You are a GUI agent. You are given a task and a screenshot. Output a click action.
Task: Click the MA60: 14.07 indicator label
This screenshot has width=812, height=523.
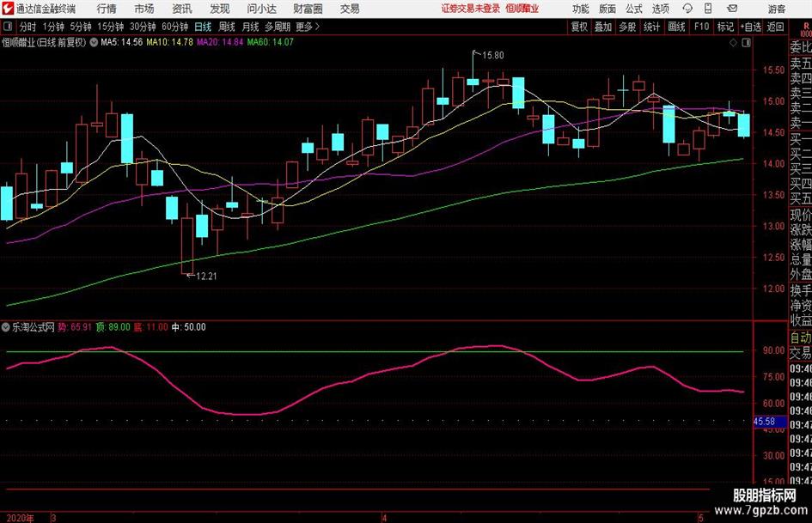point(270,42)
